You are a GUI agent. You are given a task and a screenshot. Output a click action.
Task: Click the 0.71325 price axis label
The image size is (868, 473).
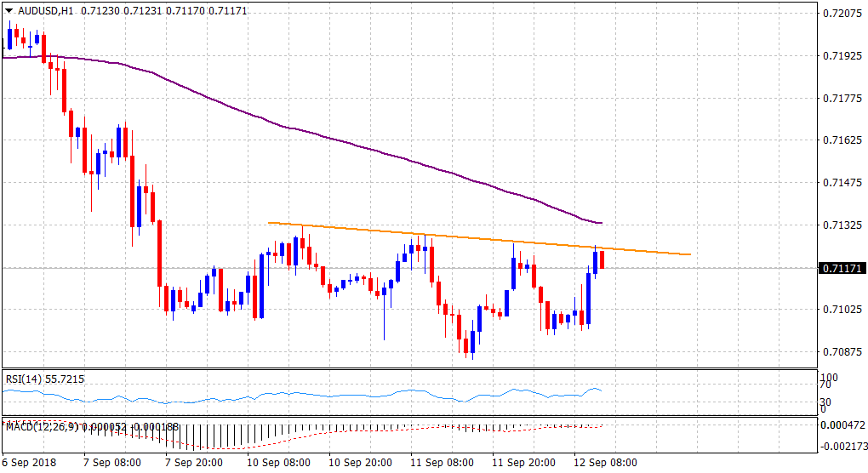842,225
